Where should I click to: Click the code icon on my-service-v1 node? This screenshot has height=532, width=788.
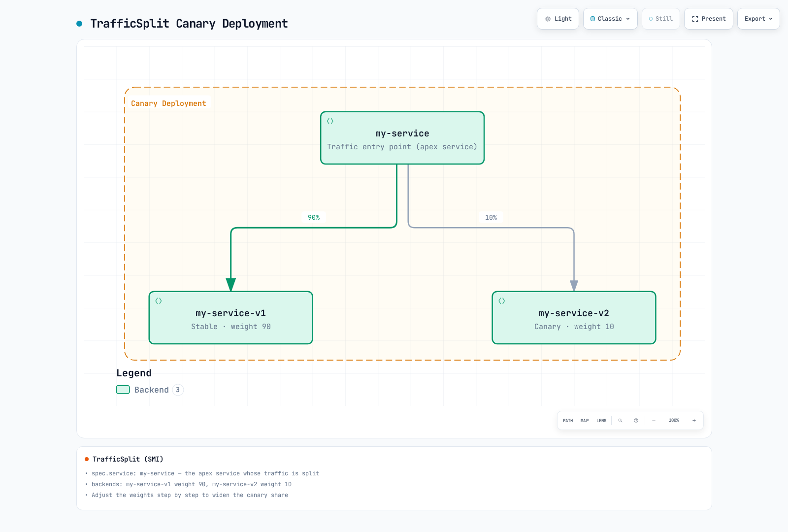click(159, 301)
